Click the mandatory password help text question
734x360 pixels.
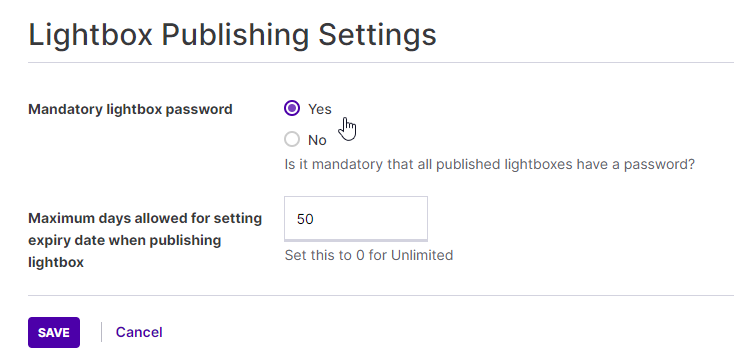[490, 165]
